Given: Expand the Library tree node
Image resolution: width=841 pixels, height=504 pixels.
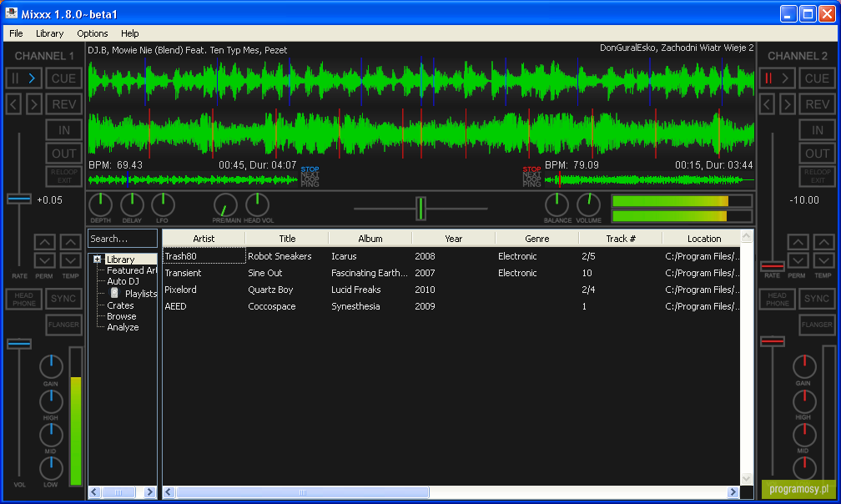Looking at the screenshot, I should [x=97, y=259].
